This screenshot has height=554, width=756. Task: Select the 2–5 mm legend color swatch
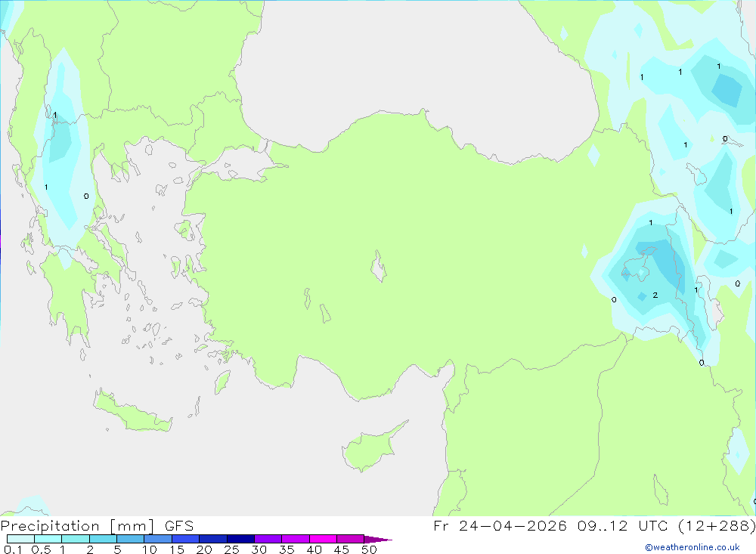[x=103, y=539]
